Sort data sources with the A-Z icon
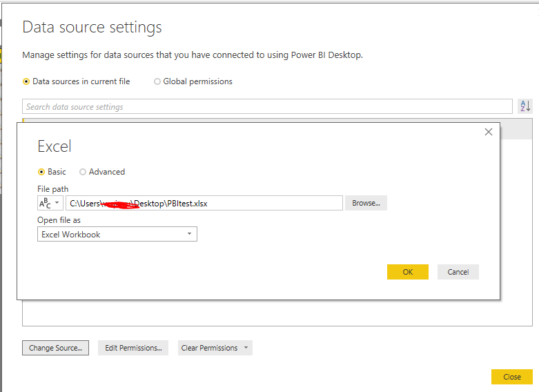Image resolution: width=539 pixels, height=392 pixels. 525,106
